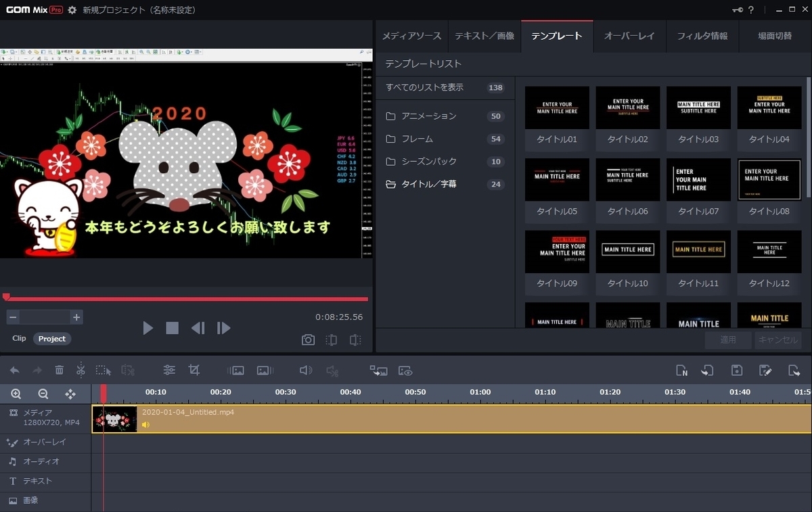Select the タイトル08 template thumbnail

pyautogui.click(x=769, y=179)
